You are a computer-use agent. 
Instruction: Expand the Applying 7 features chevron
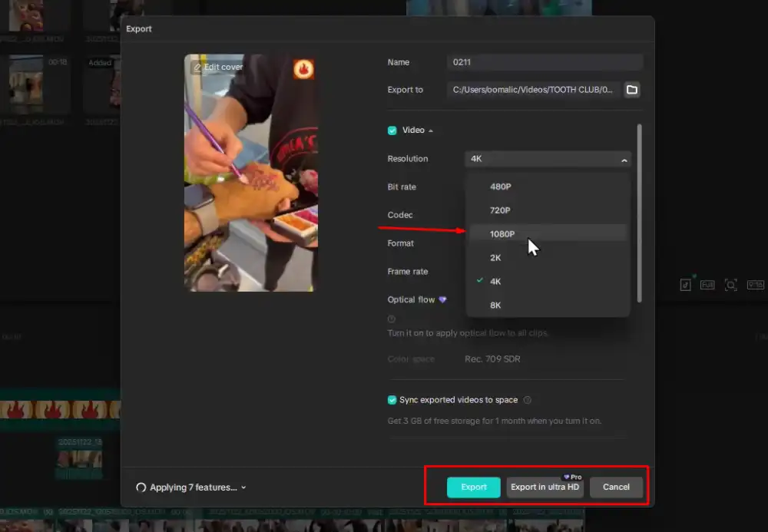(244, 487)
